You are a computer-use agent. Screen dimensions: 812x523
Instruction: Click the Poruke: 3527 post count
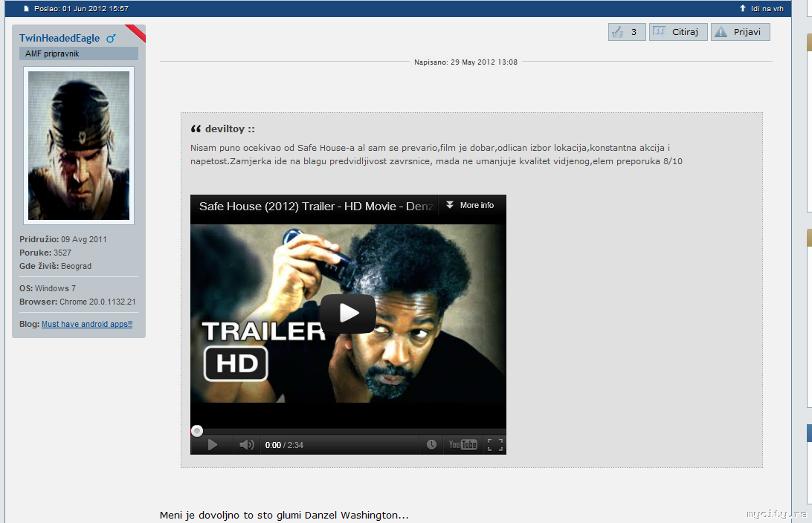(x=45, y=253)
